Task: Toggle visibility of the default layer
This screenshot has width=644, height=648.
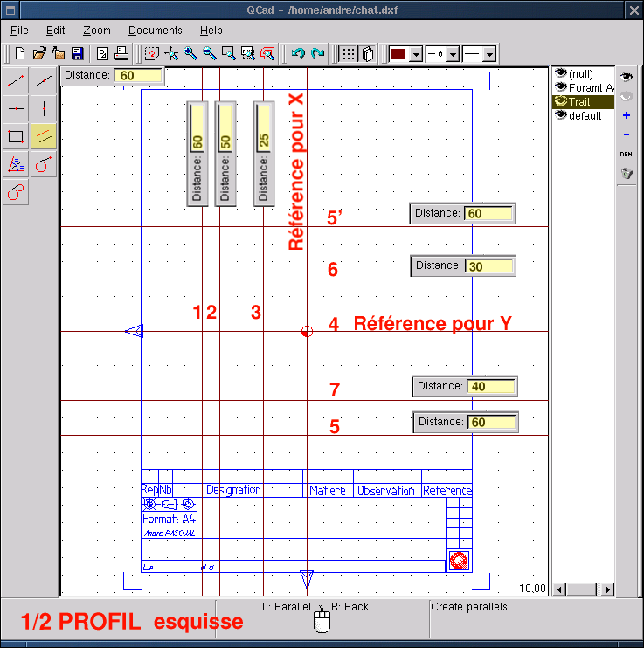Action: click(x=561, y=115)
